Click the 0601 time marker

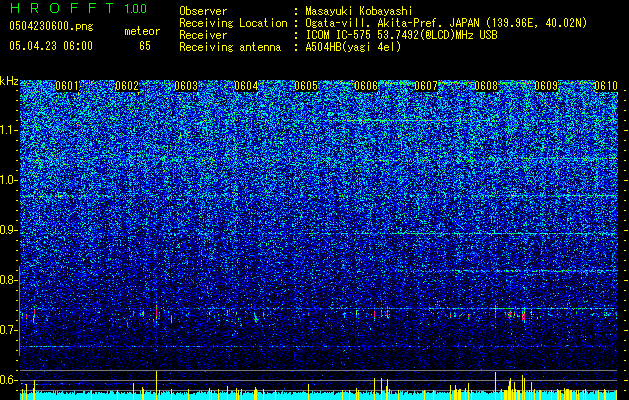click(67, 86)
